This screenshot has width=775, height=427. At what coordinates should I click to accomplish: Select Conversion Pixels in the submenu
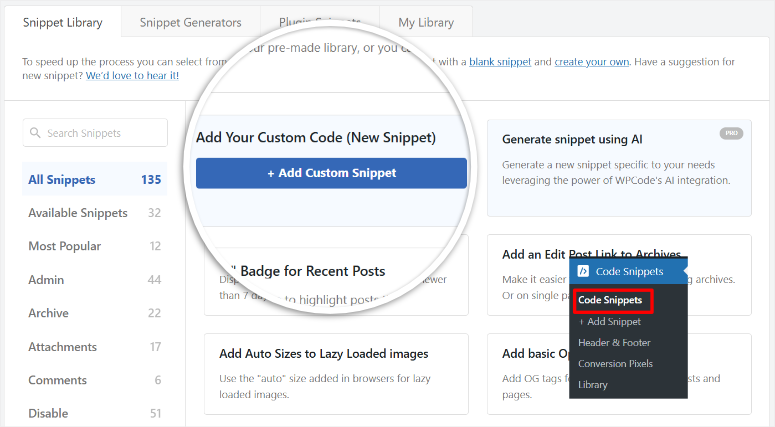pyautogui.click(x=615, y=364)
